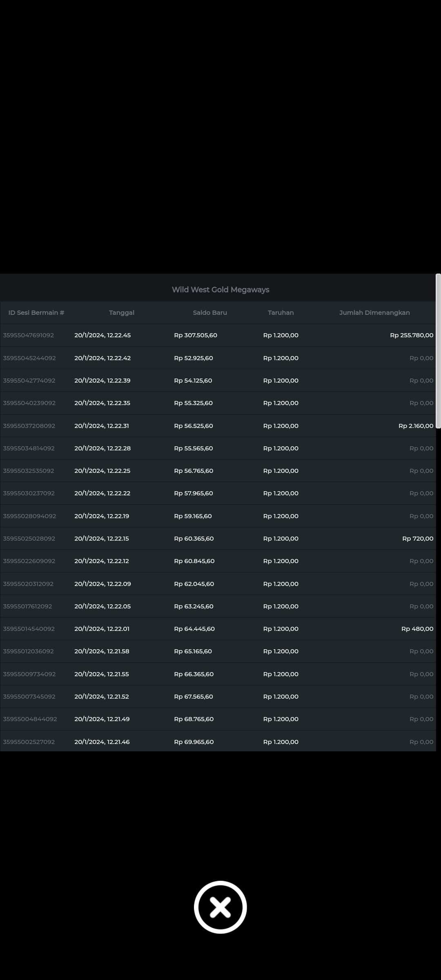Close the game history with the X icon
Image resolution: width=441 pixels, height=980 pixels.
click(x=220, y=907)
